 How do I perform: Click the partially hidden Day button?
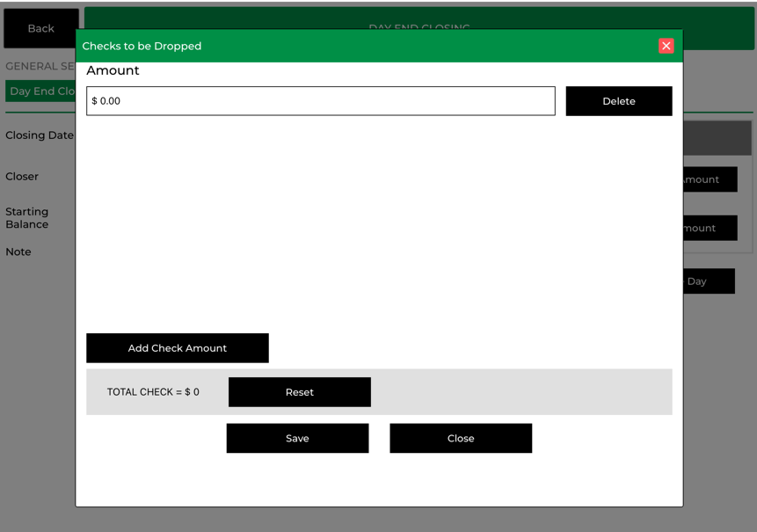[x=709, y=281]
